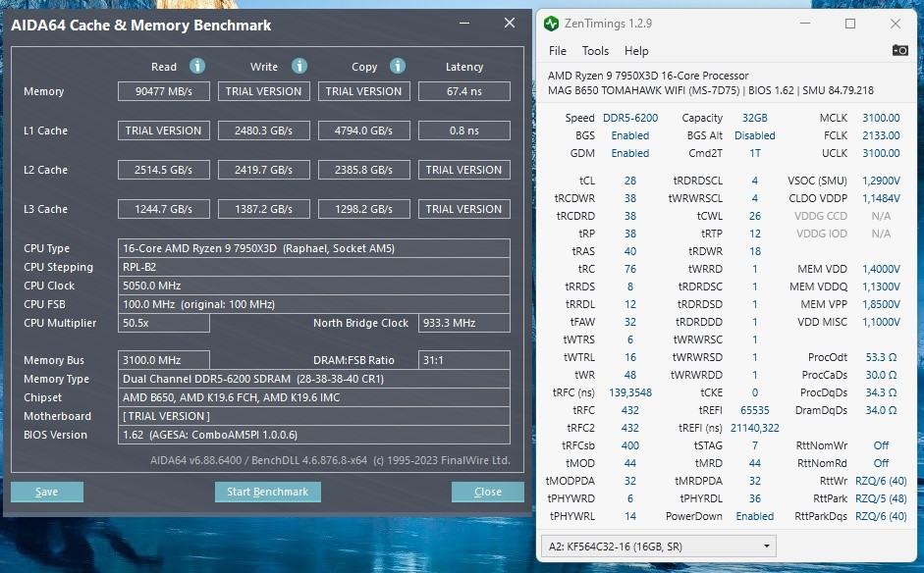Image resolution: width=924 pixels, height=573 pixels.
Task: Click the Write info icon in AIDA64
Action: click(299, 66)
